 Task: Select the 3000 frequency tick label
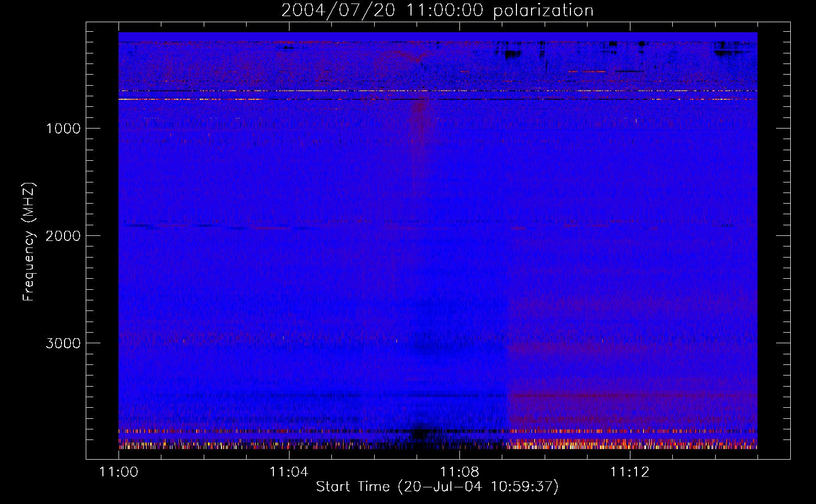tap(63, 343)
